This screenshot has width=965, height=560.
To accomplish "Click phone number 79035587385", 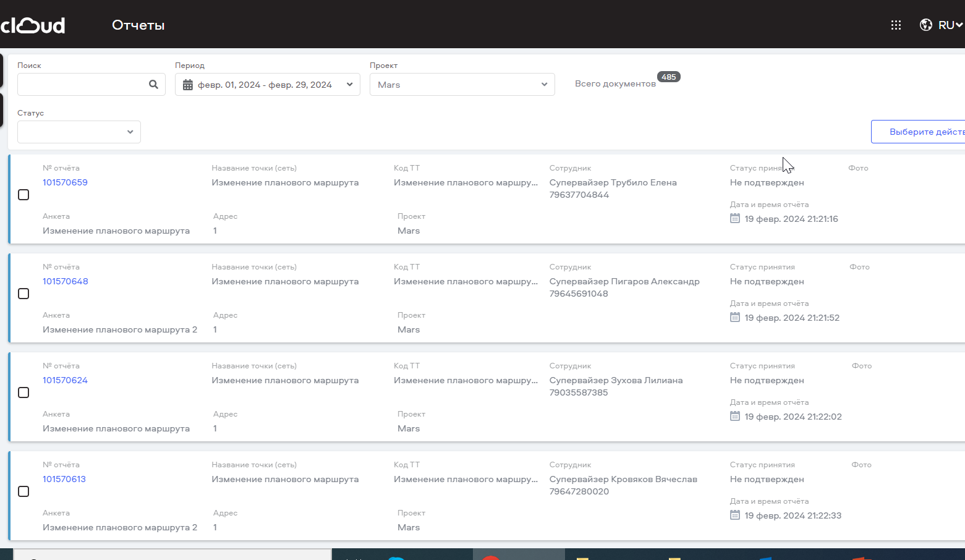I will click(579, 392).
